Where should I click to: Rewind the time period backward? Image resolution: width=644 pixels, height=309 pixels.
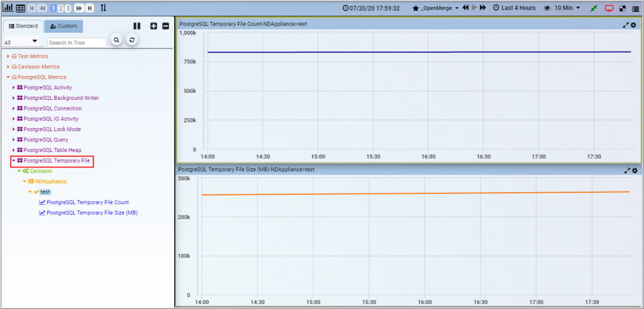466,8
